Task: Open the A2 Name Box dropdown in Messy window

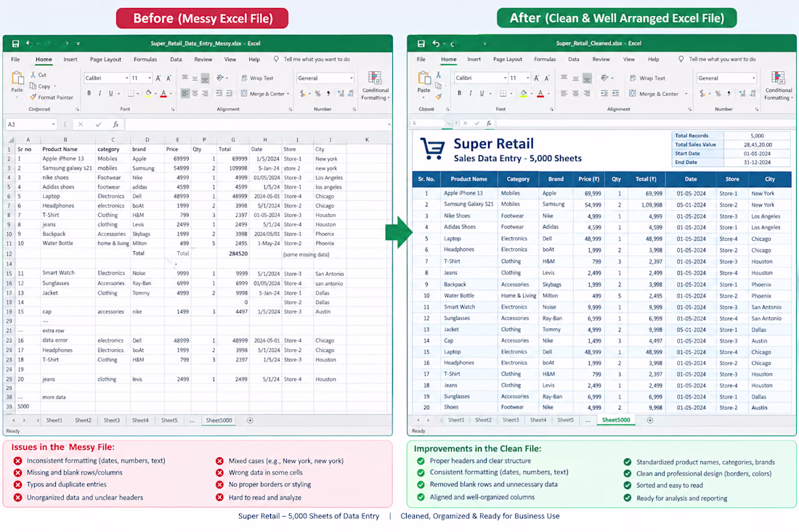Action: 54,125
